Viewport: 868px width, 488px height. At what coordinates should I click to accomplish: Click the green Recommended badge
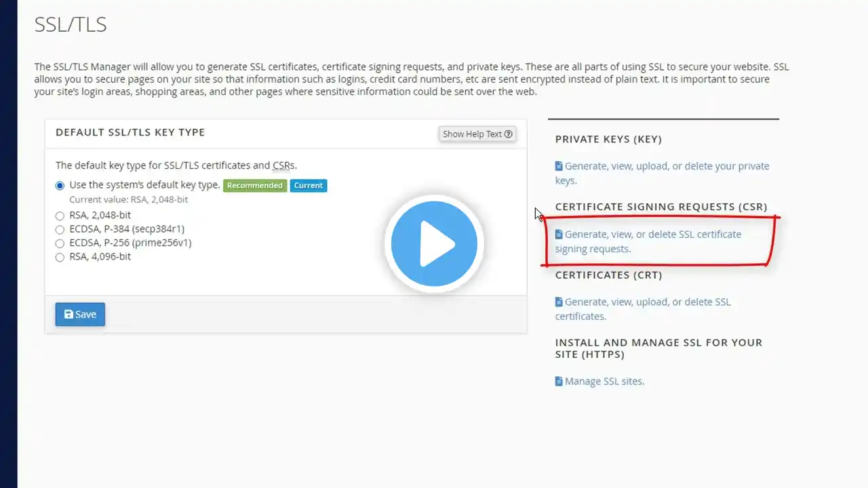click(x=255, y=186)
